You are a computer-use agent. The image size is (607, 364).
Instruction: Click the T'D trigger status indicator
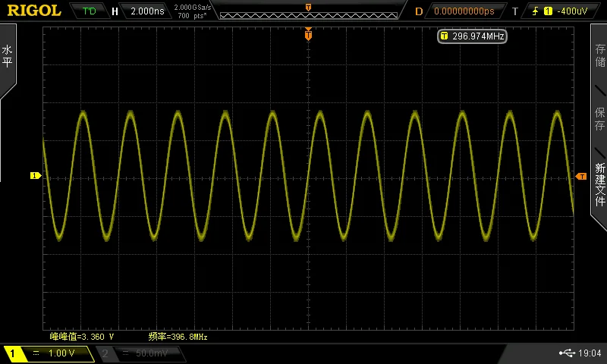point(89,11)
